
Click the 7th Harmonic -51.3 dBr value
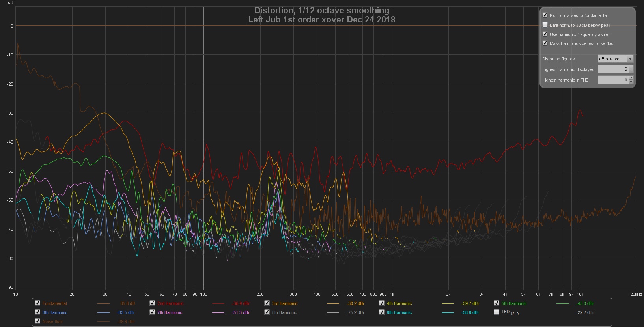coord(241,313)
